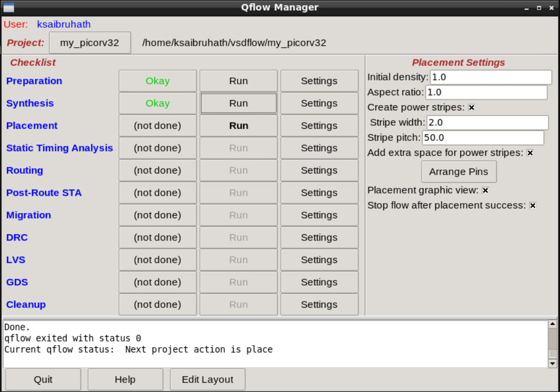This screenshot has height=392, width=560.
Task: Disable the Create power stripes checkbox
Action: pyautogui.click(x=472, y=107)
